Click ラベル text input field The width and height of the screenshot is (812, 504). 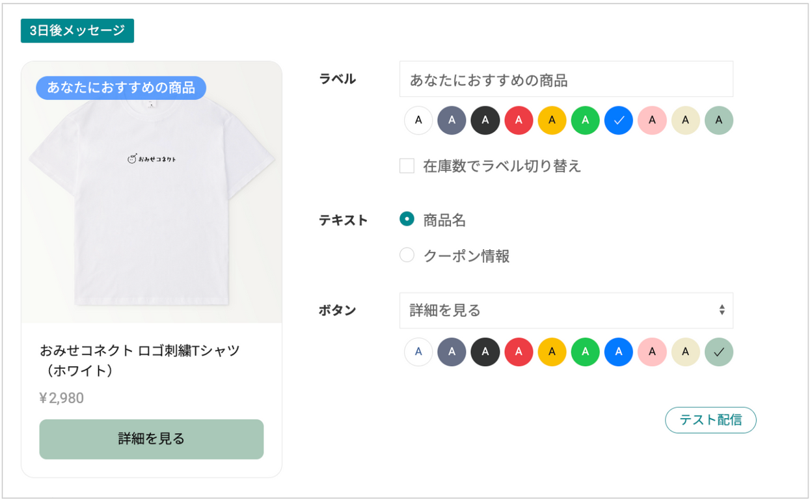(566, 79)
